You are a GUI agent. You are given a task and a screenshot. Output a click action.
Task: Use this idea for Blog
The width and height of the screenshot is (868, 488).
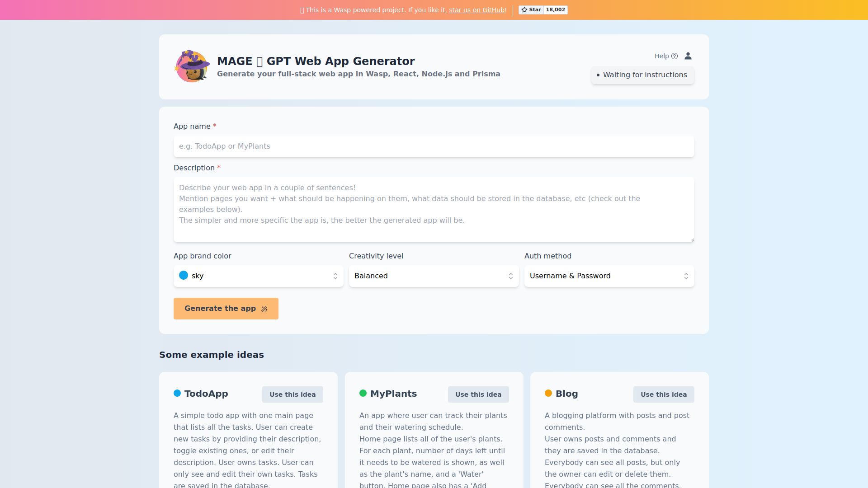click(664, 394)
